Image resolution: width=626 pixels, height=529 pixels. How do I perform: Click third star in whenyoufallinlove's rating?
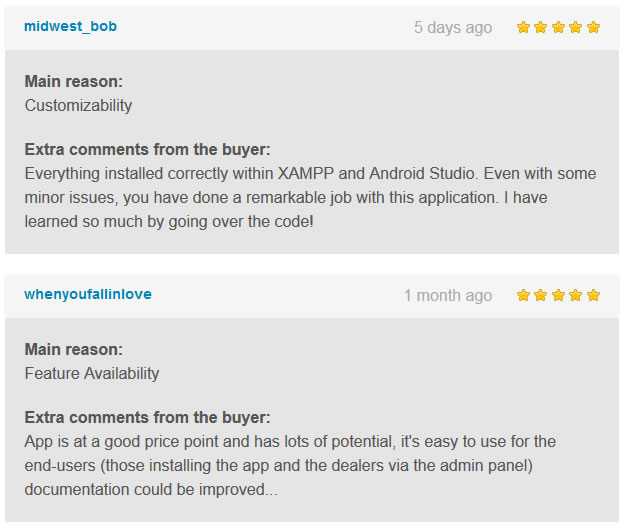click(558, 295)
